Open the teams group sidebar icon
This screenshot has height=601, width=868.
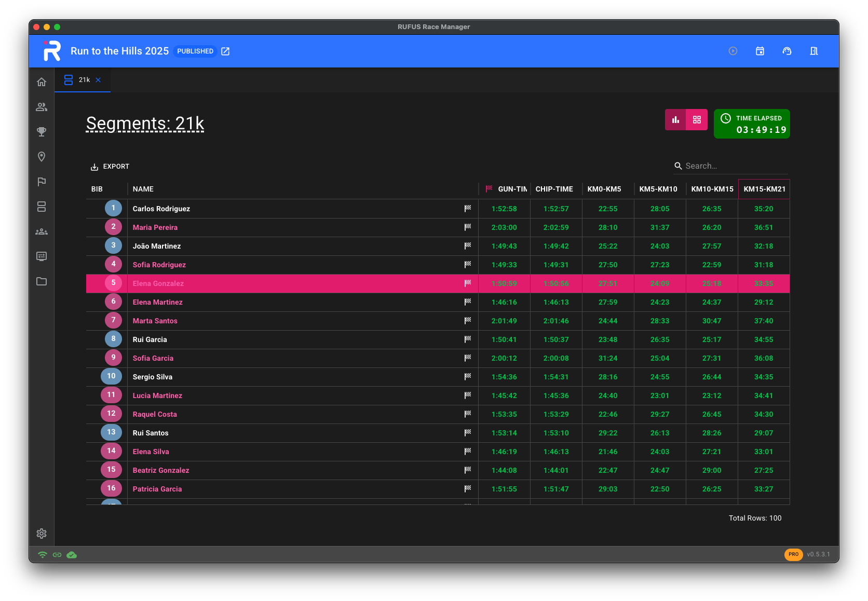[x=42, y=231]
